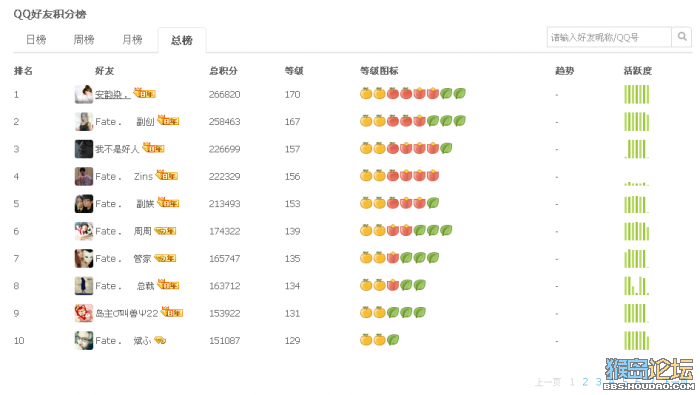Open avatar of Fate. 总裁
The width and height of the screenshot is (700, 395).
point(84,286)
